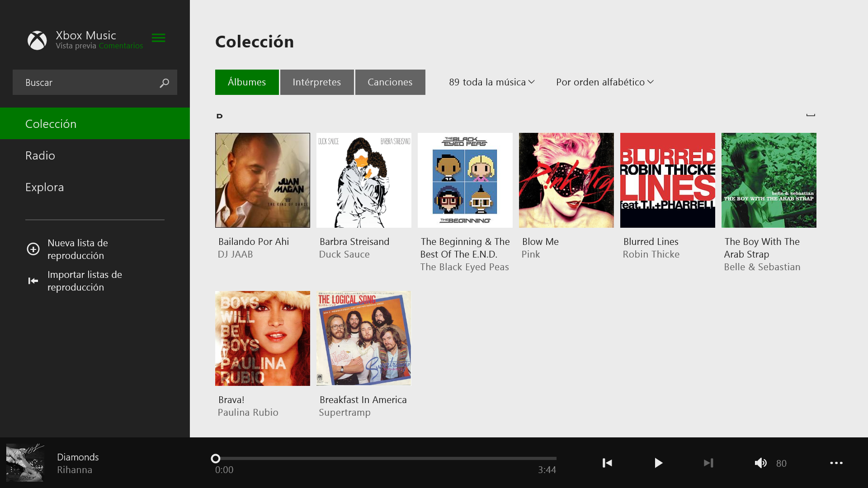The height and width of the screenshot is (488, 868).
Task: Open Radio in the sidebar
Action: pyautogui.click(x=40, y=155)
